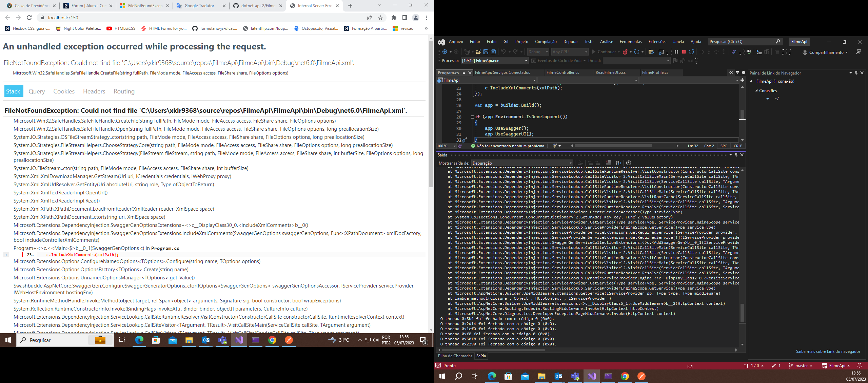Share this page icon in Chrome
This screenshot has height=383, width=868.
tap(370, 18)
